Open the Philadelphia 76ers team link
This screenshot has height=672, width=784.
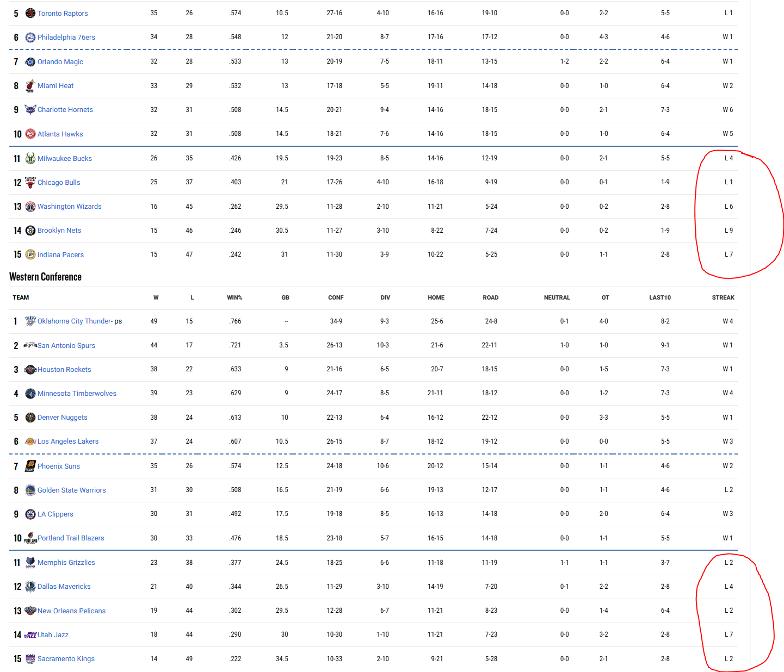66,37
